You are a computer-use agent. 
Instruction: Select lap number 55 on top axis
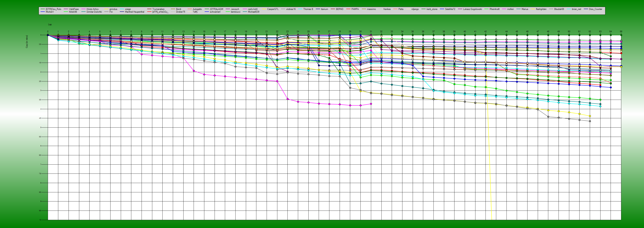pyautogui.click(x=621, y=32)
